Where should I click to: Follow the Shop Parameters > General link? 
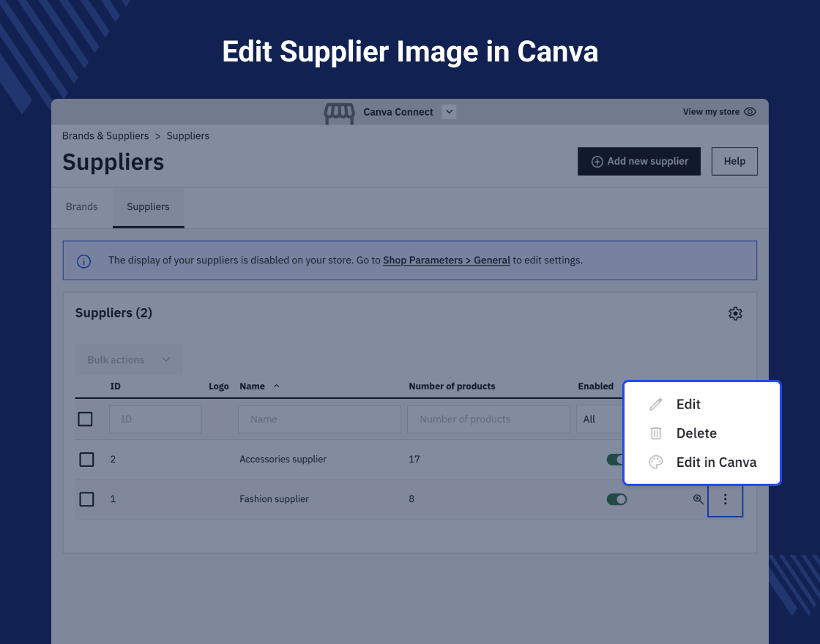(446, 261)
